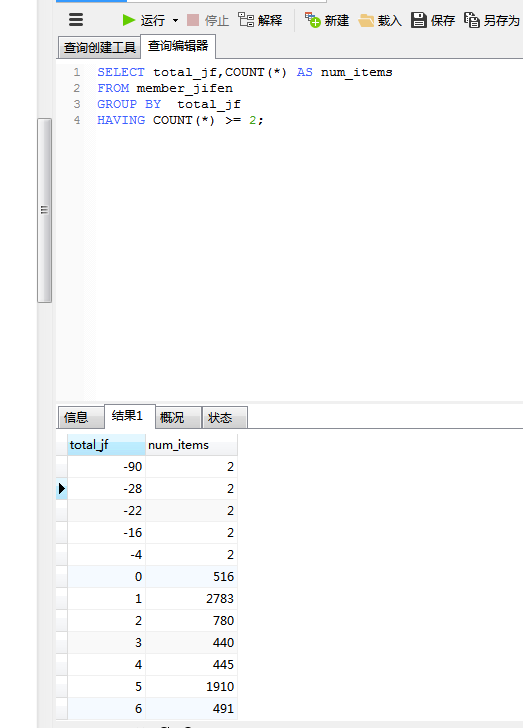This screenshot has height=728, width=523.
Task: Place cursor on the SELECT line of SQL
Action: [x=245, y=72]
